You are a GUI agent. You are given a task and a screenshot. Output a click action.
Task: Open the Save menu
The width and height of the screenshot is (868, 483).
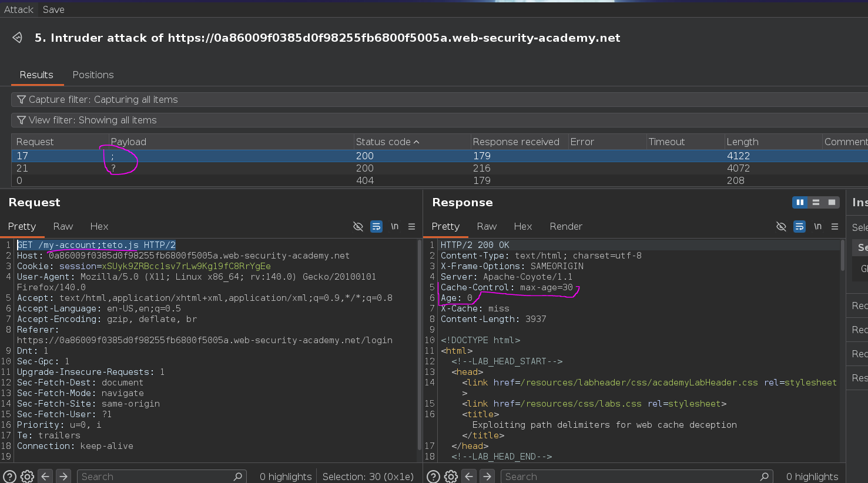[x=53, y=9]
